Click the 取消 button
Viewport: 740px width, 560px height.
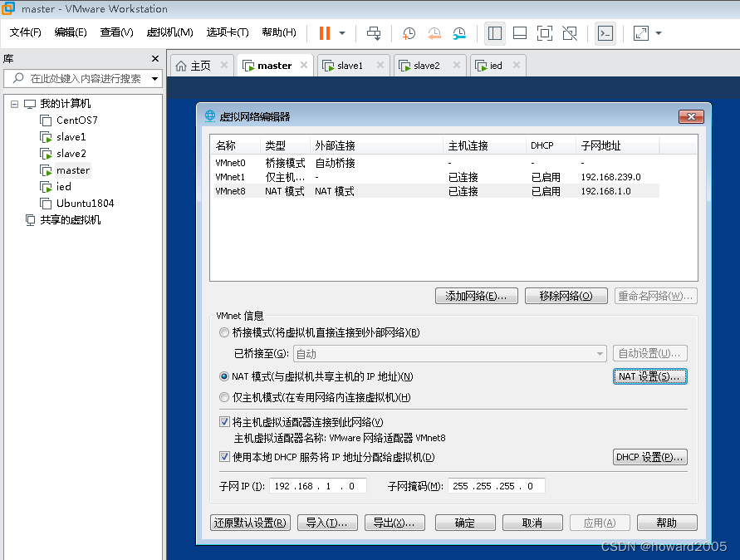(x=532, y=523)
